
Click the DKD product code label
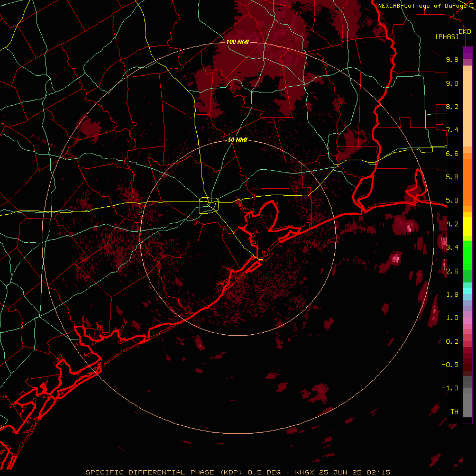coord(465,32)
